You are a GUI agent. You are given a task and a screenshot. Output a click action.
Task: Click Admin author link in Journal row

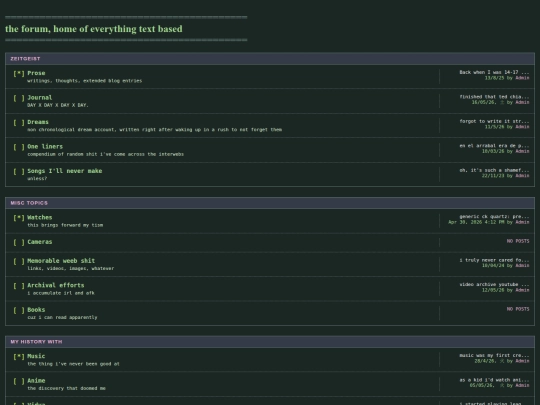point(522,103)
